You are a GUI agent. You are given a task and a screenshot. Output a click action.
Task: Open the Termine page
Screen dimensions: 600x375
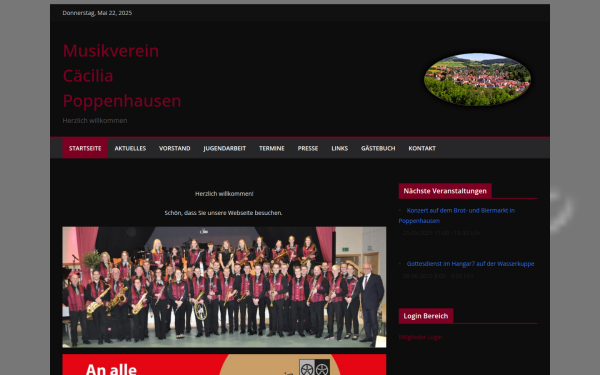click(x=272, y=148)
